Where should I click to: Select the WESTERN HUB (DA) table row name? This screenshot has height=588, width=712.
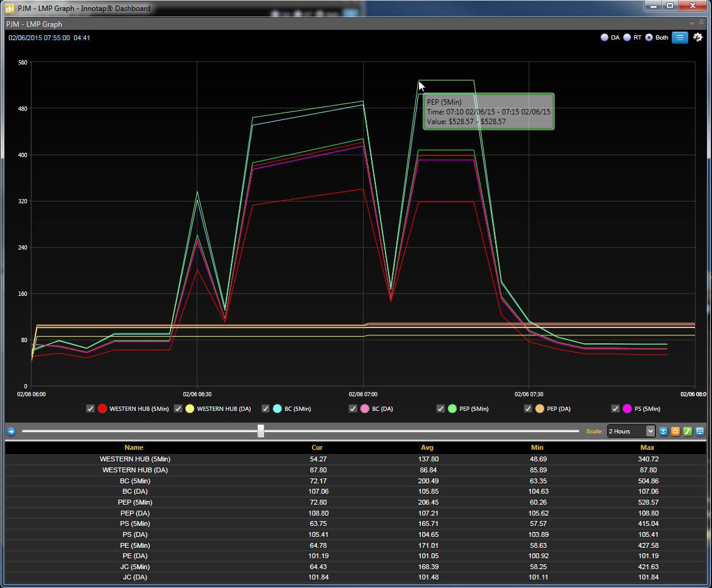tap(135, 470)
